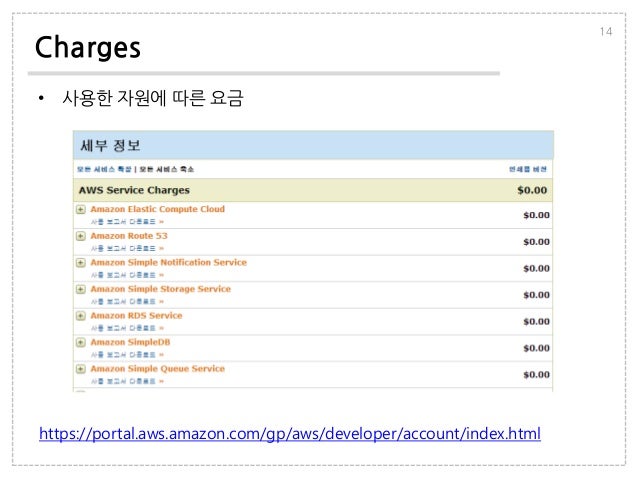
Task: Open the printer-friendly version link
Action: click(x=528, y=169)
